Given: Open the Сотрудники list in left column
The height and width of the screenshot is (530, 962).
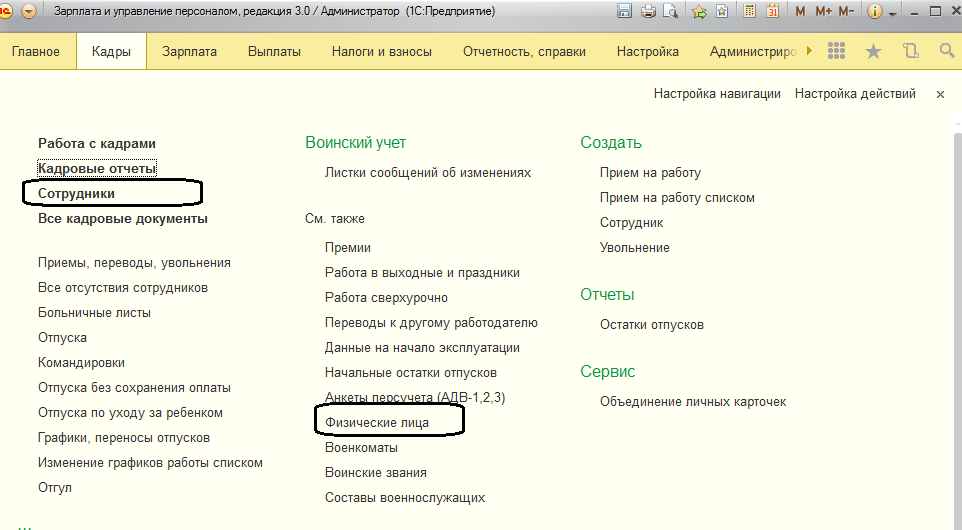Looking at the screenshot, I should click(x=76, y=193).
